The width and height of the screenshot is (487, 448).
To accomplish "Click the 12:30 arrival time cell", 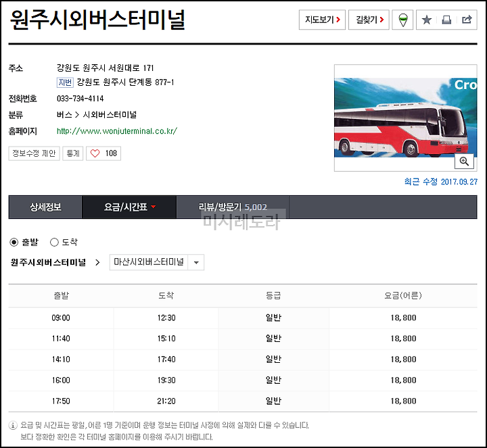I will point(166,318).
